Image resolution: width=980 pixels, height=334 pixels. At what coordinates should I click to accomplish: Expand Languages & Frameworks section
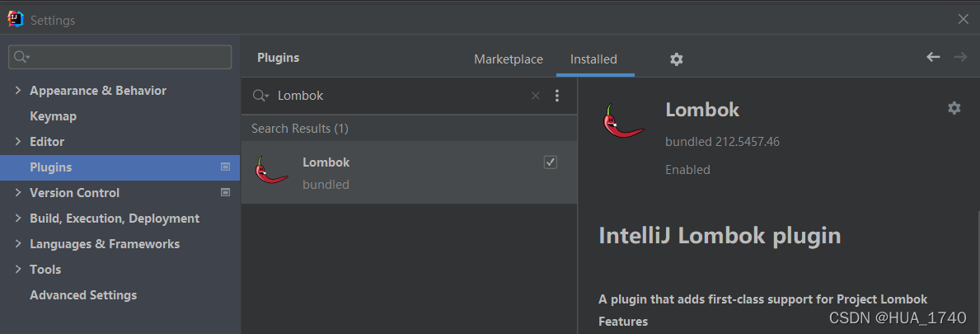pos(17,244)
